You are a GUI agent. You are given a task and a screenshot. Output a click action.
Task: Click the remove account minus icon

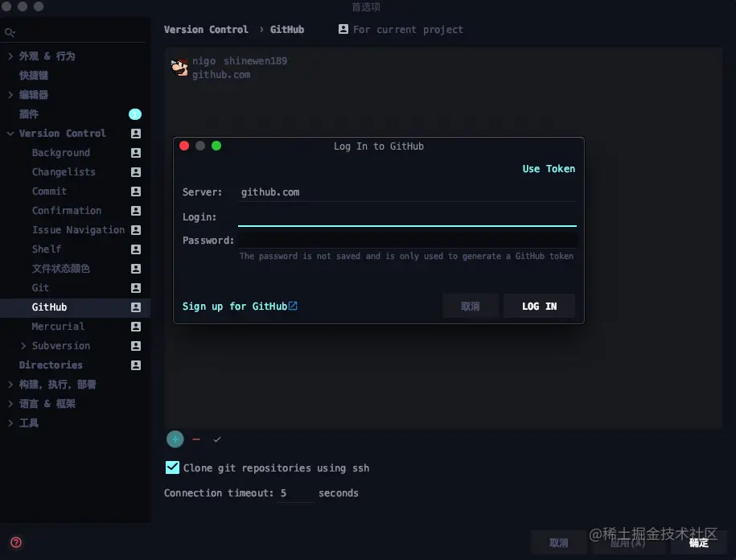click(196, 439)
